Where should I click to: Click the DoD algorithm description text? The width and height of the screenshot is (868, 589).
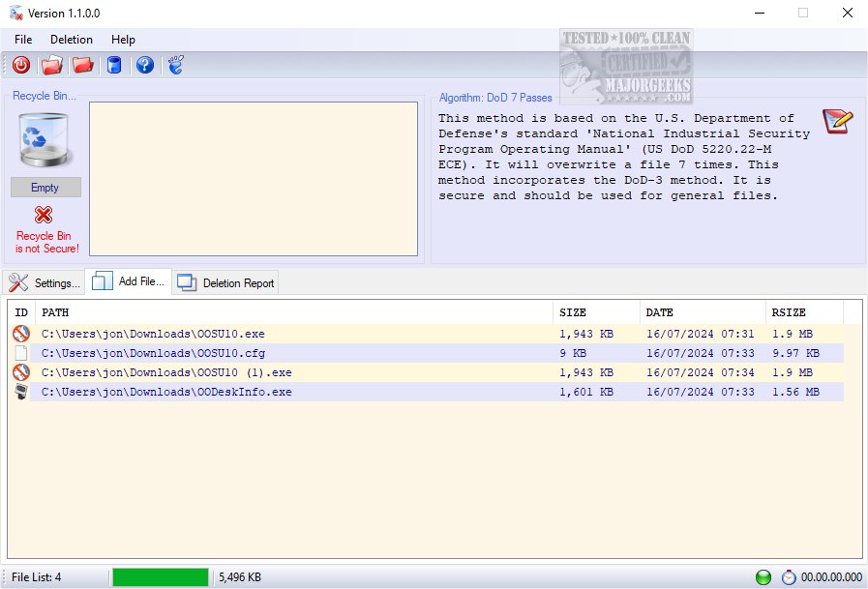pyautogui.click(x=624, y=157)
